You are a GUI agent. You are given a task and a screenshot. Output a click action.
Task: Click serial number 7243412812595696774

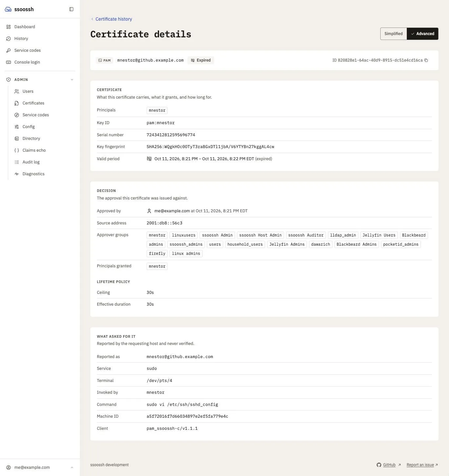point(171,135)
